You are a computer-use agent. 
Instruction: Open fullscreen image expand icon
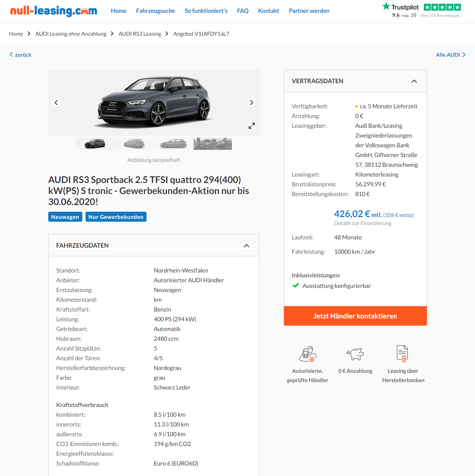point(252,126)
